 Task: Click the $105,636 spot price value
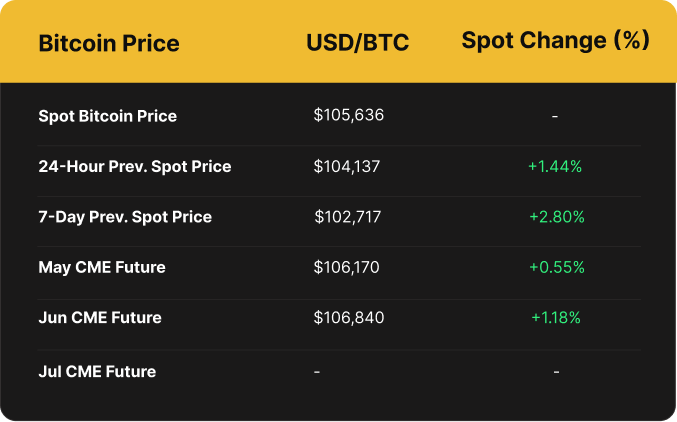(x=348, y=115)
